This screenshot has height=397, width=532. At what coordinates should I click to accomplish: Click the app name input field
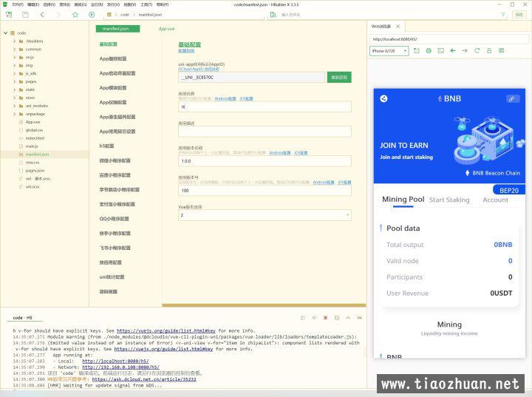[265, 107]
